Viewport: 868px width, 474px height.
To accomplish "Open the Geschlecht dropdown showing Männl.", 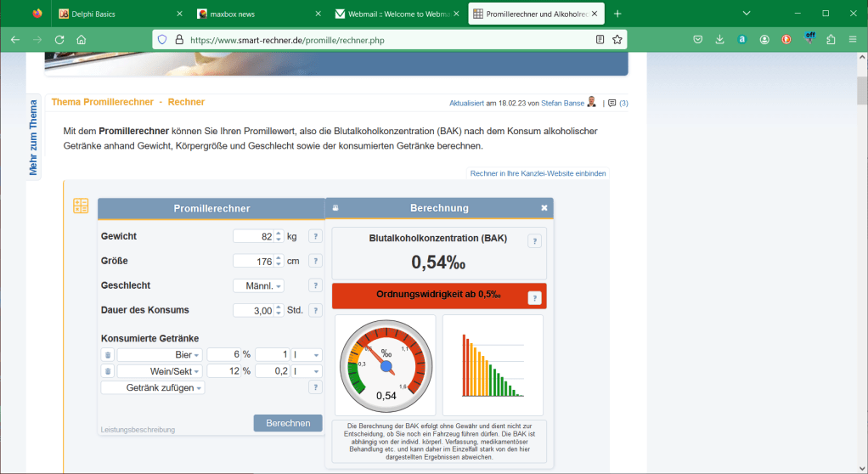I will pyautogui.click(x=258, y=286).
